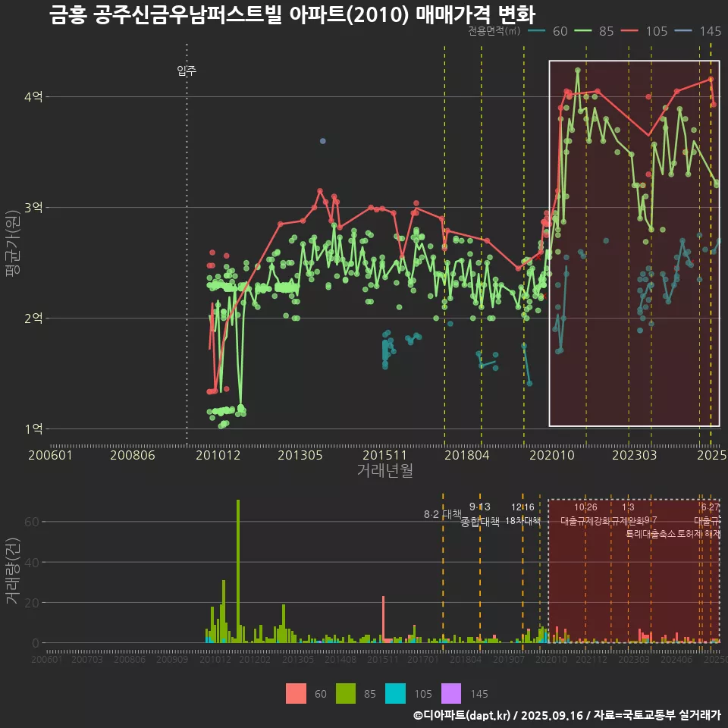Click 202406 on the volume chart x-axis
The height and width of the screenshot is (728, 728).
click(x=676, y=659)
